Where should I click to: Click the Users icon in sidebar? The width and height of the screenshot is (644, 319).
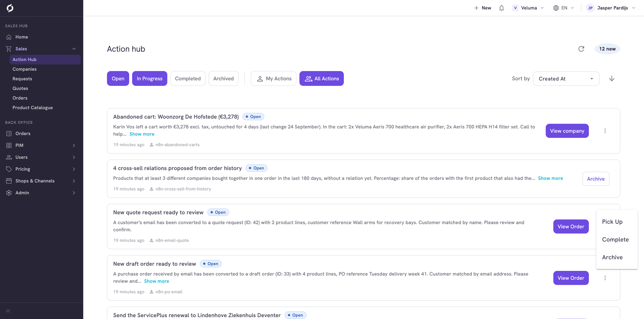tap(9, 157)
